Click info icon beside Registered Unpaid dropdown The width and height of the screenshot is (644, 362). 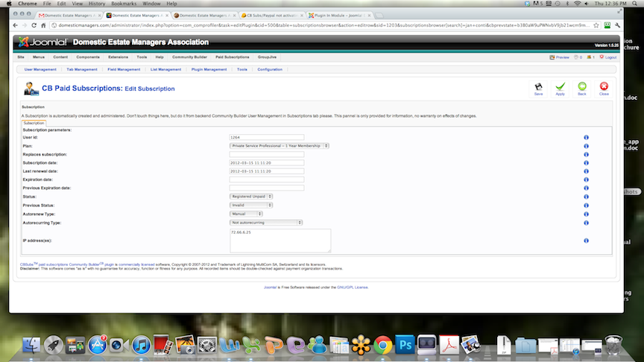(x=586, y=197)
